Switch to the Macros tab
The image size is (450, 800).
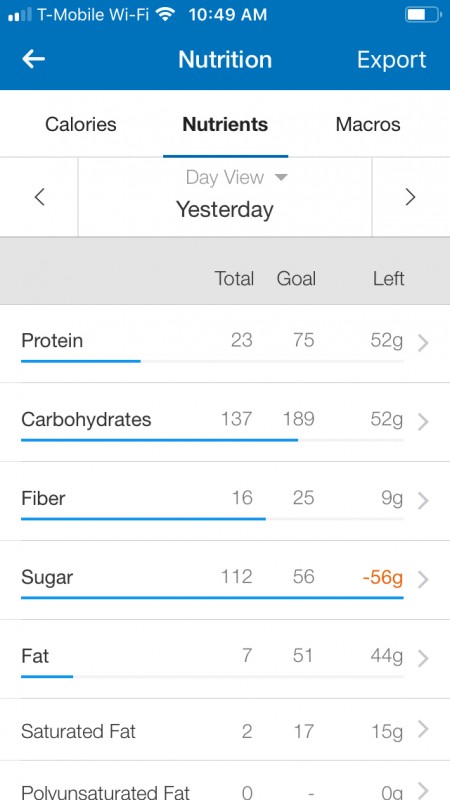point(368,124)
